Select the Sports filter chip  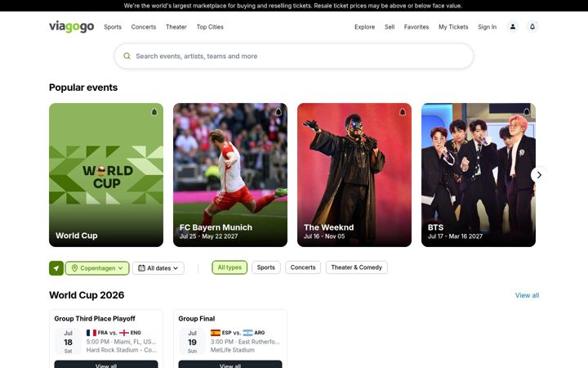[266, 267]
